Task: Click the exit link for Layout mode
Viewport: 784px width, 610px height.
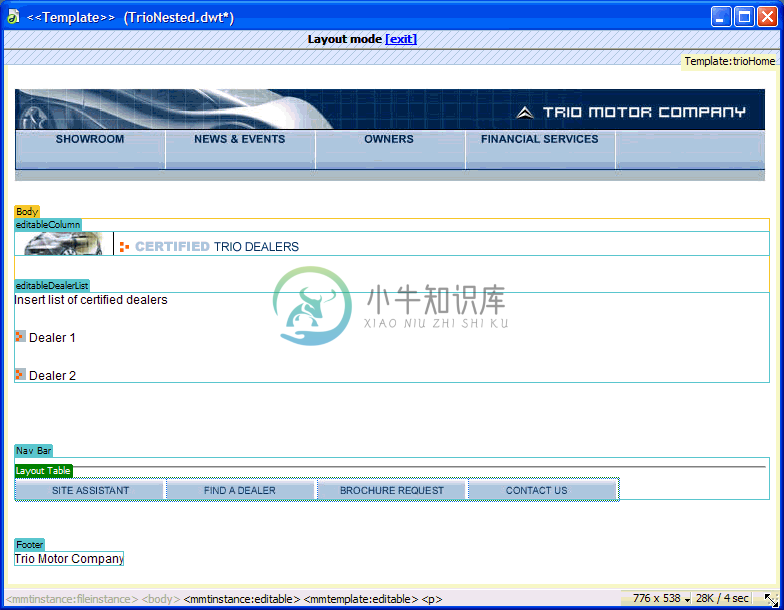Action: tap(401, 39)
